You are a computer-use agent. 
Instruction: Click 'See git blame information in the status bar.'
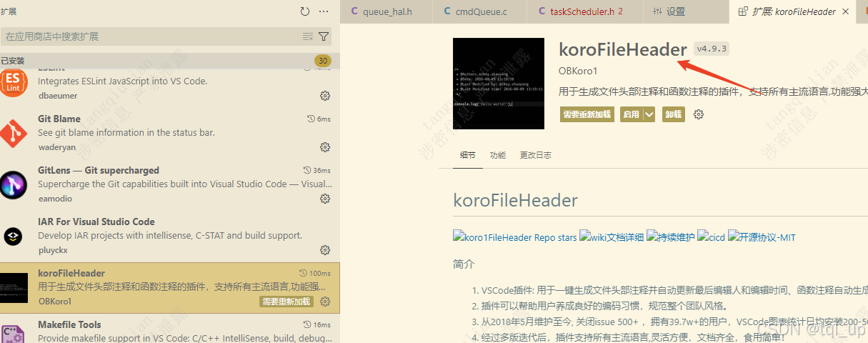point(126,132)
